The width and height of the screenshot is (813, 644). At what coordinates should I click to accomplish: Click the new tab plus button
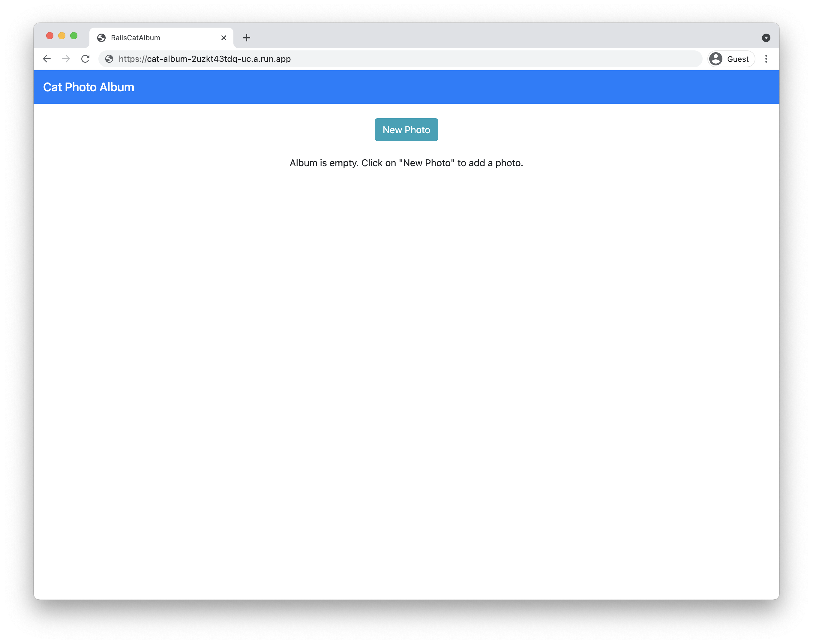click(x=247, y=37)
